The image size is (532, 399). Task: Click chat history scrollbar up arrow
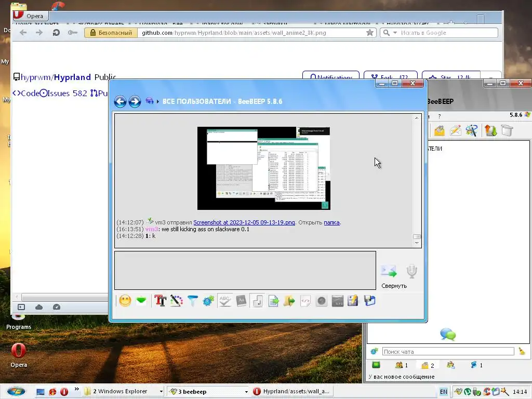click(x=417, y=118)
